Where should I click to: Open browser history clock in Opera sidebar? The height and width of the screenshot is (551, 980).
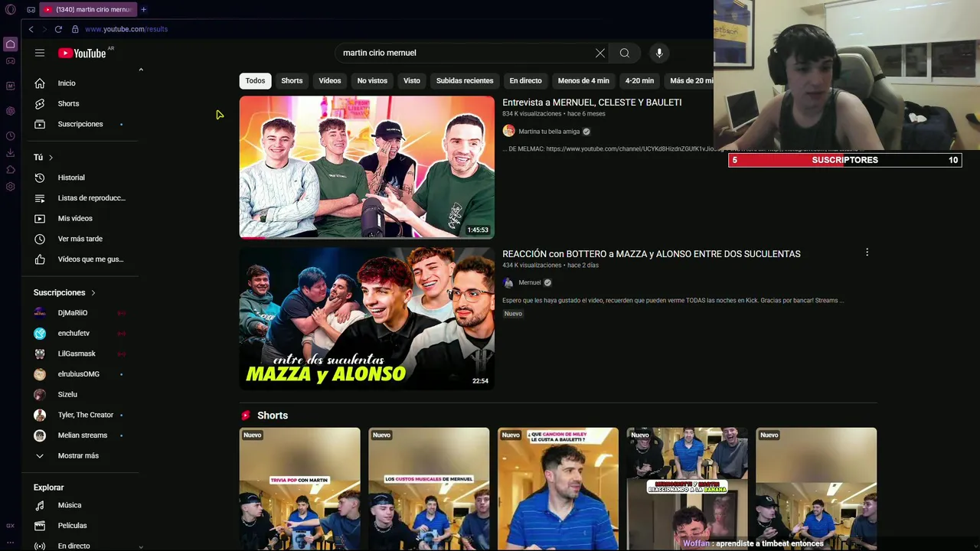[x=11, y=136]
